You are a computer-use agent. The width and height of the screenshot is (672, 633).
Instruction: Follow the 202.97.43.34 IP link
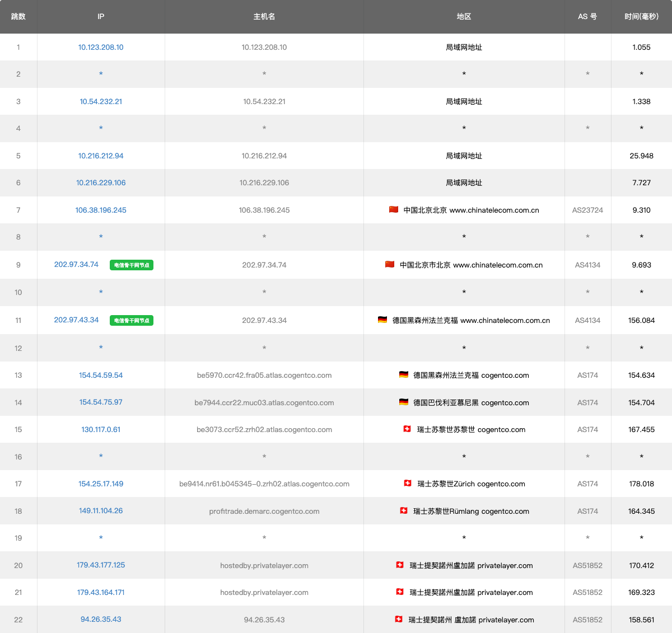click(76, 320)
